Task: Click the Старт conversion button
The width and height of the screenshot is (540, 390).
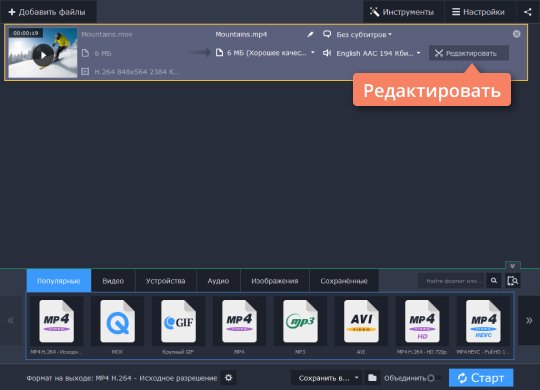Action: [x=481, y=378]
